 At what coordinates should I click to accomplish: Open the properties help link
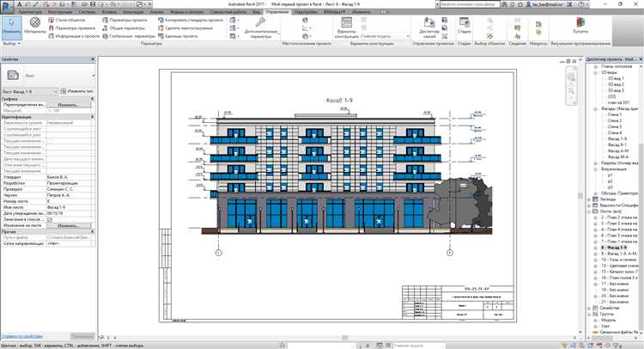click(x=22, y=336)
